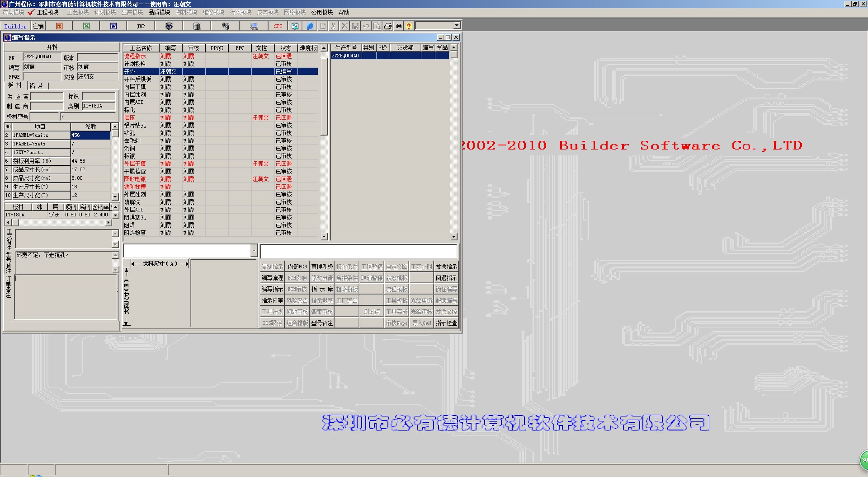Click the 类别 field showing IT-180A
The width and height of the screenshot is (868, 477).
click(99, 106)
